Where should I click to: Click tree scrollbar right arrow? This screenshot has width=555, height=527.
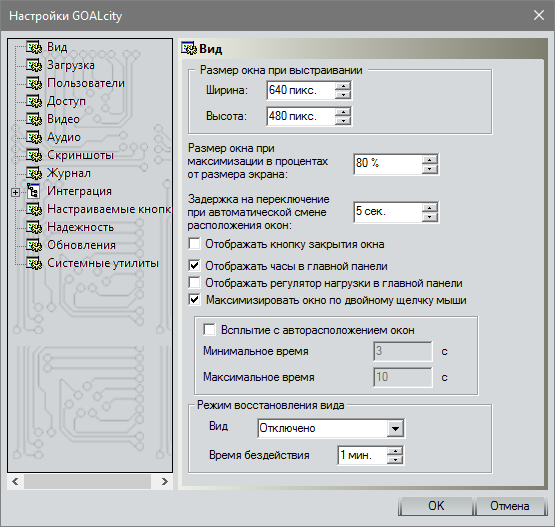click(165, 481)
